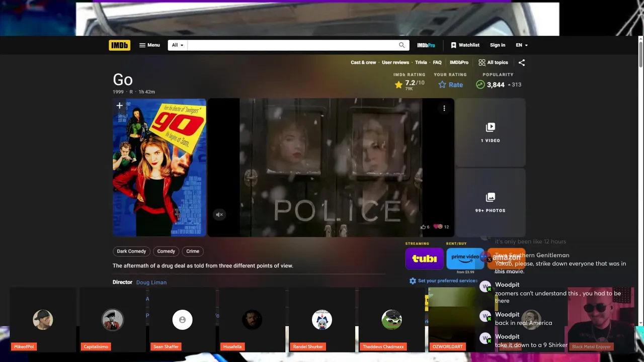Screen dimensions: 644x362
Task: Rate this title
Action: [x=450, y=84]
